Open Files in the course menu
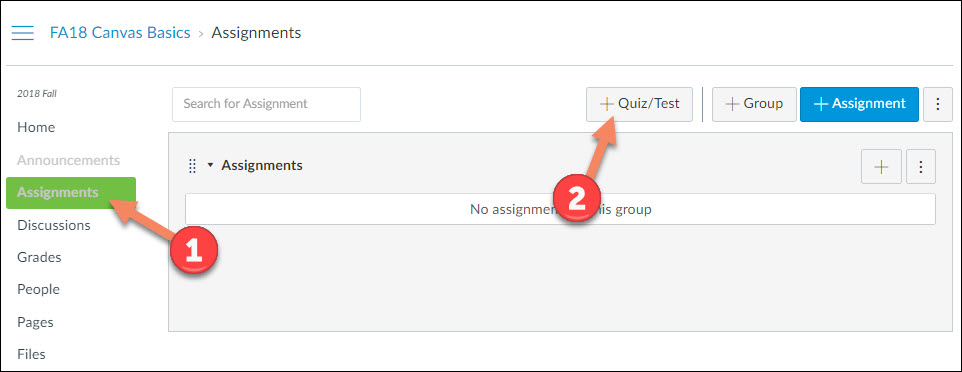The width and height of the screenshot is (962, 372). coord(31,354)
